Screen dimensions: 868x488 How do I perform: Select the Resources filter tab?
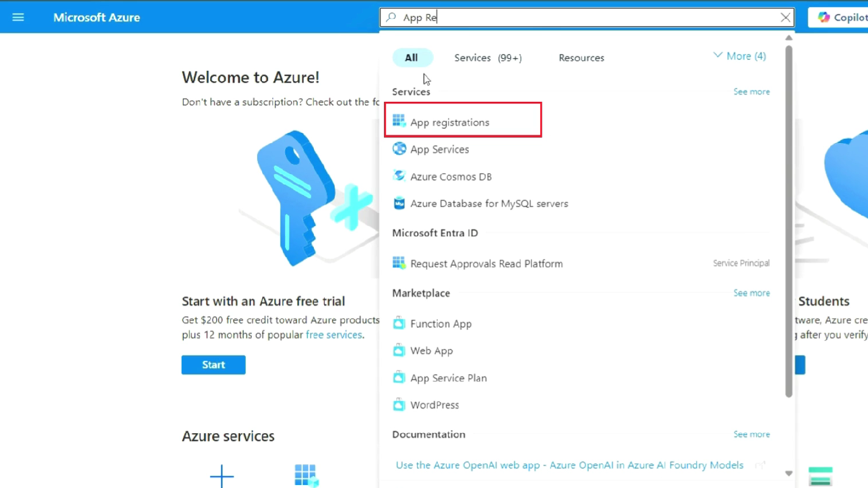coord(582,57)
